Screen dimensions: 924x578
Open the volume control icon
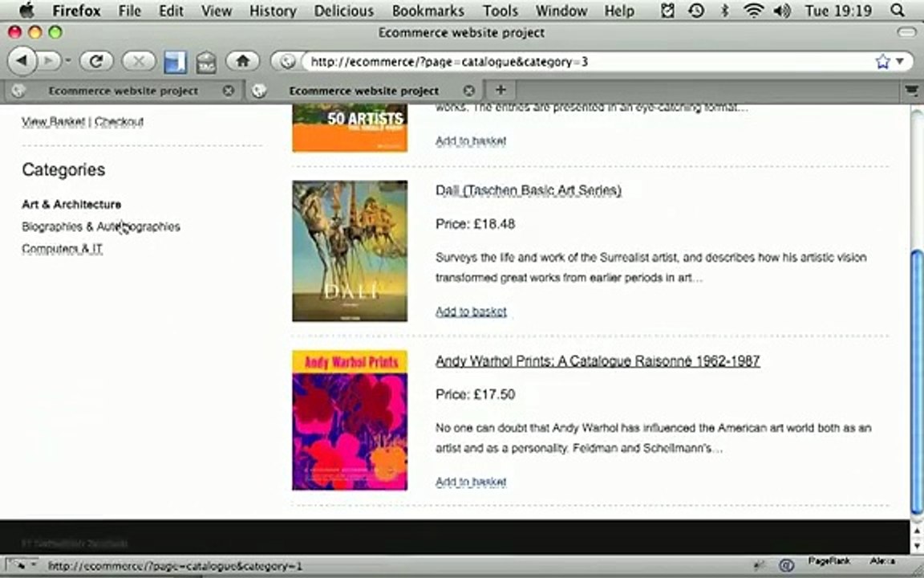782,10
